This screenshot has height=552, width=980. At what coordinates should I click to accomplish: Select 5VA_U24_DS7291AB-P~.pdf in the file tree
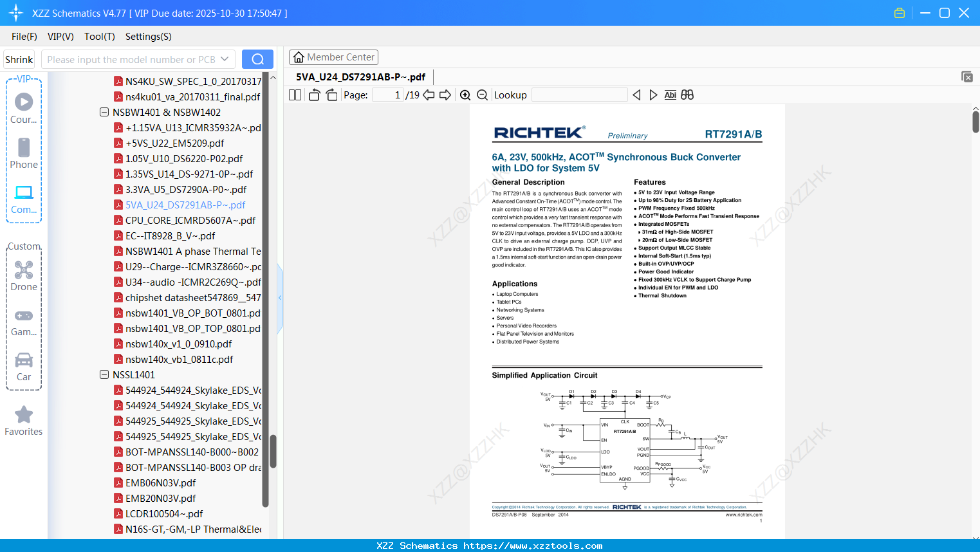point(185,205)
